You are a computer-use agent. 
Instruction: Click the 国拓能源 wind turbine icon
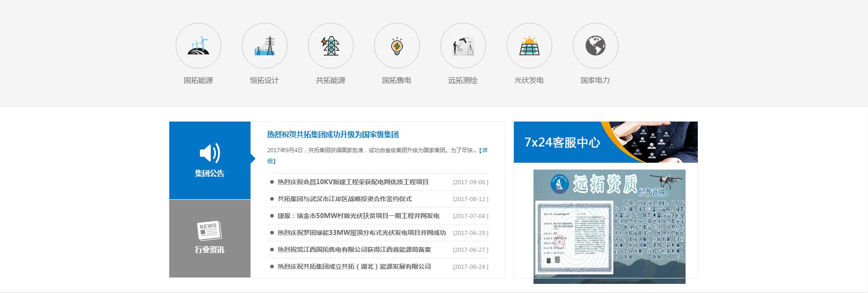(198, 46)
